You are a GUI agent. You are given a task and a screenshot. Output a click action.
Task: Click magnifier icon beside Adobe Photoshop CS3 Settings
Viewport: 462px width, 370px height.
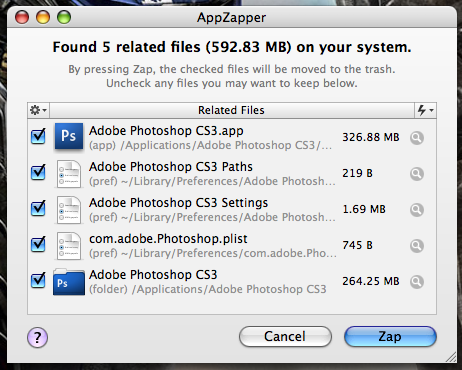[417, 210]
